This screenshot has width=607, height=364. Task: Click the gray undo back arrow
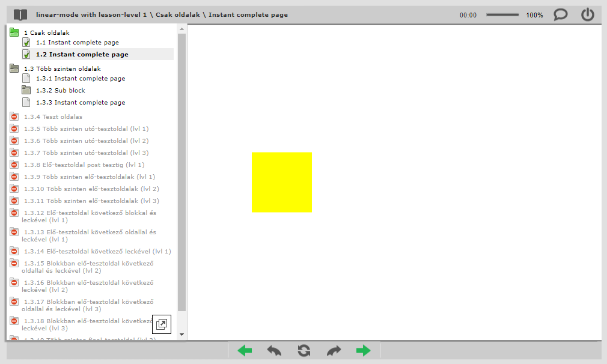[274, 351]
